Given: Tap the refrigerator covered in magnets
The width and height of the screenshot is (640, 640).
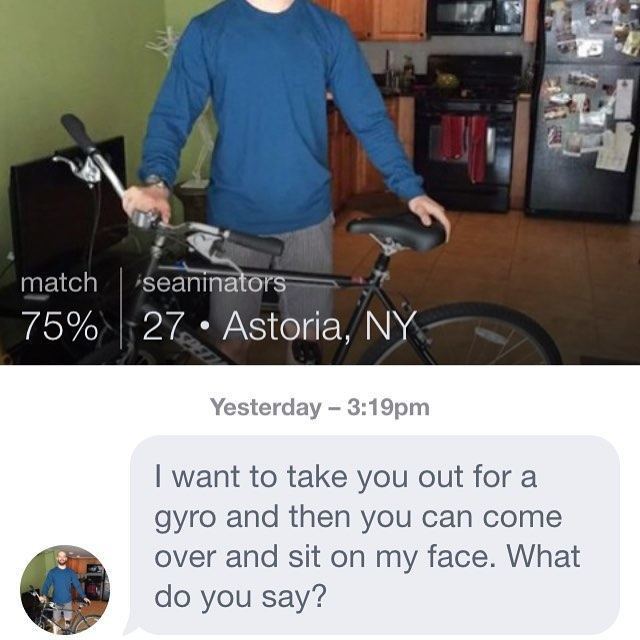Looking at the screenshot, I should tap(584, 110).
